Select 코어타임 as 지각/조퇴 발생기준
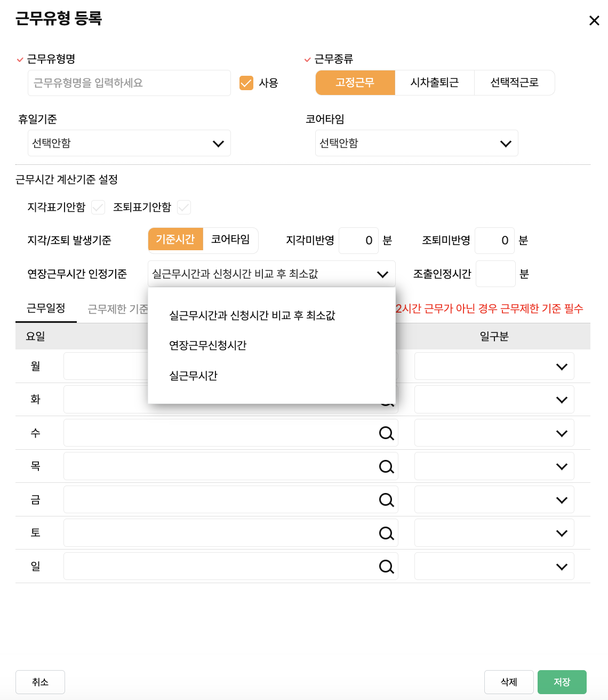 click(230, 240)
